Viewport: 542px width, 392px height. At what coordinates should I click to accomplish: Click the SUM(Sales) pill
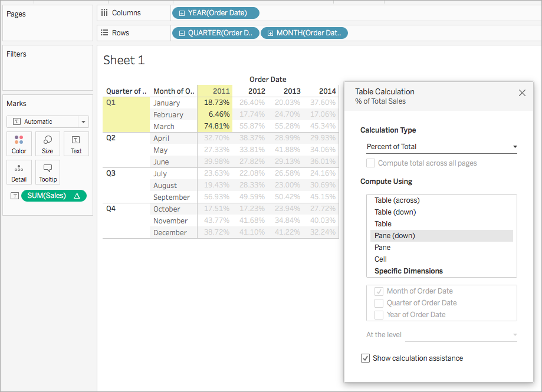(x=54, y=196)
